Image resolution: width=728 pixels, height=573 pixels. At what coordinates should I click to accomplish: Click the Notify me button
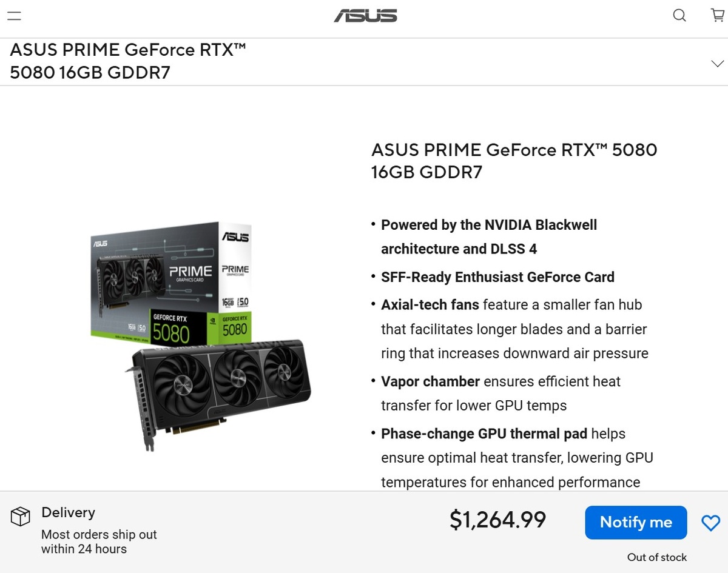pyautogui.click(x=636, y=522)
